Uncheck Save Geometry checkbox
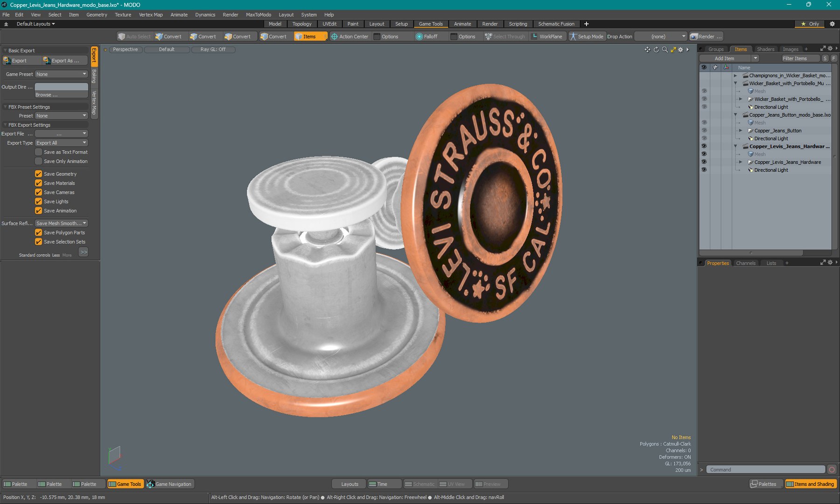840x504 pixels. click(39, 174)
